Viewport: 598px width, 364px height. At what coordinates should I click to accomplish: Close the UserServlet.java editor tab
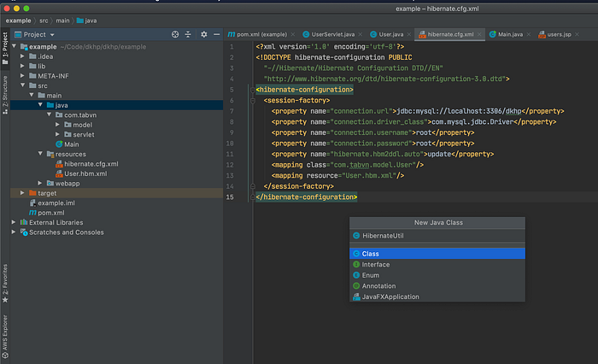point(360,34)
